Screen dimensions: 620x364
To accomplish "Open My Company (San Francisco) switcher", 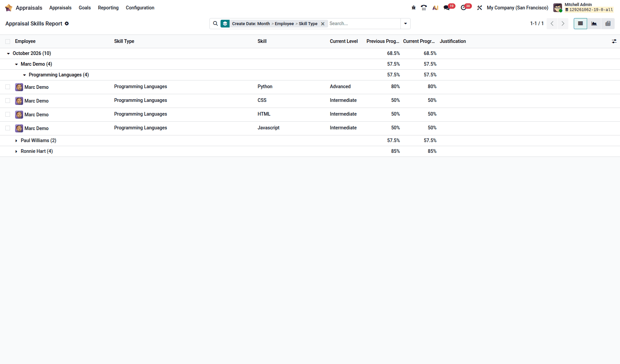I will [517, 8].
